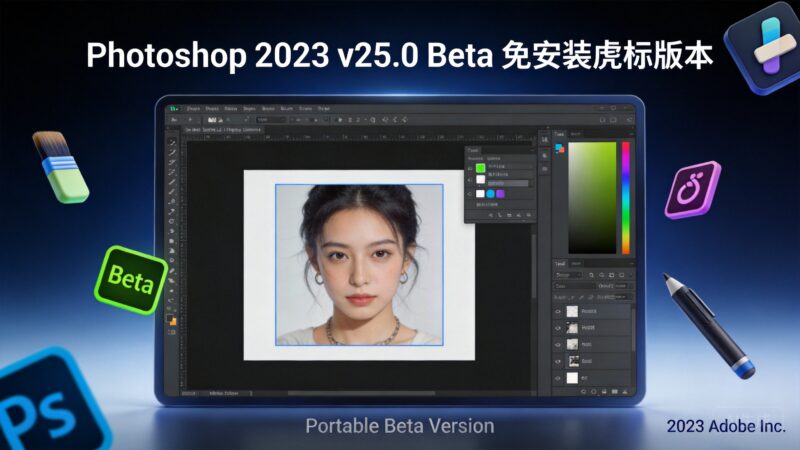Toggle visibility of the indented dark-thumbnail layer
Screen dimensions: 800x450
pyautogui.click(x=558, y=361)
